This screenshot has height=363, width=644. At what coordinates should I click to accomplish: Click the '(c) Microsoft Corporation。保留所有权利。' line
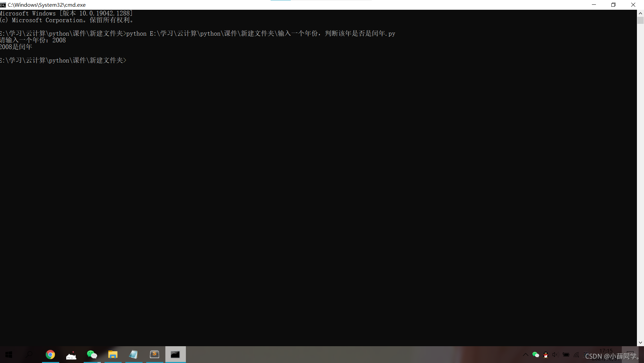67,20
